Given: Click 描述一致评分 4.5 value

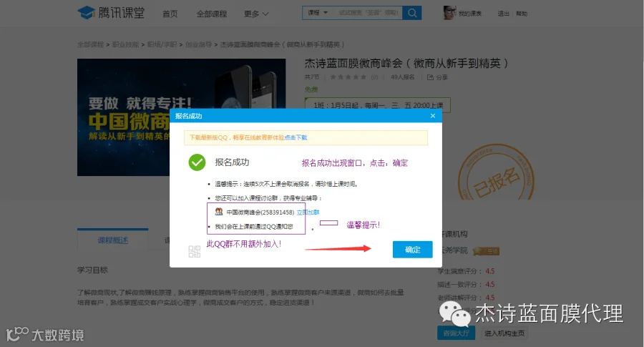Looking at the screenshot, I should [x=490, y=284].
